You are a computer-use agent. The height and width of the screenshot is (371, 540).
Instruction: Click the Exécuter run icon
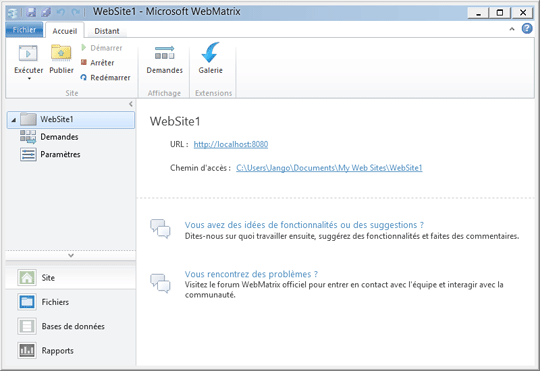(28, 54)
